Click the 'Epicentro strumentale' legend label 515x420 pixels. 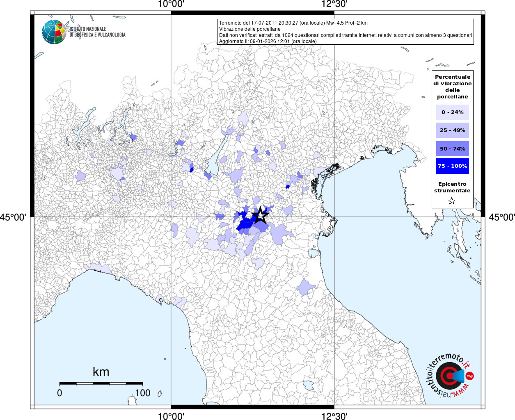(452, 187)
